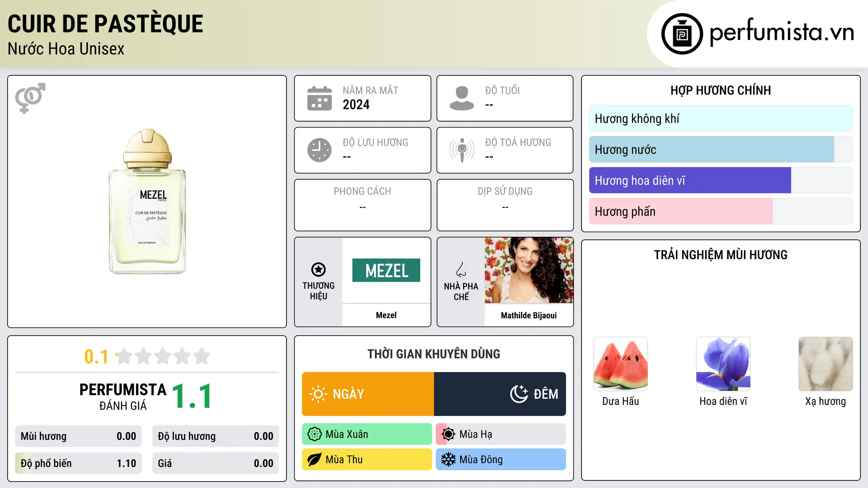The width and height of the screenshot is (868, 488).
Task: Click the unisex gender symbol icon
Action: 30,98
